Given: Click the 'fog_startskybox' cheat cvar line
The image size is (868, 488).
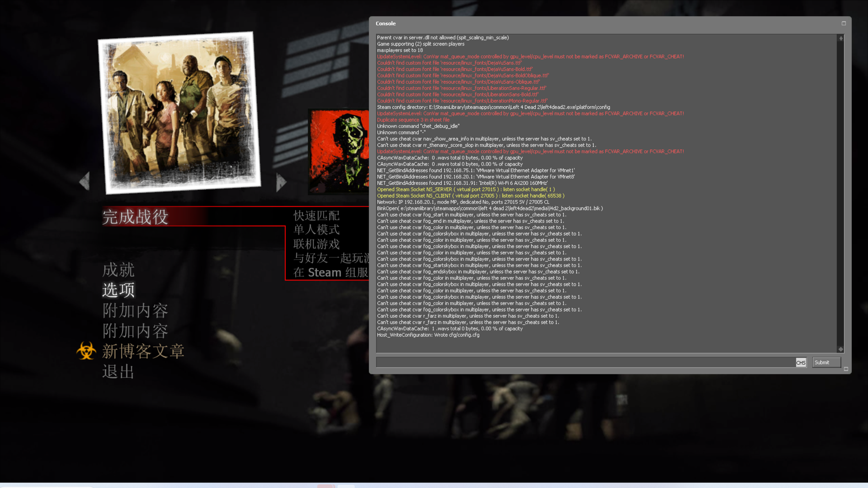Looking at the screenshot, I should click(479, 265).
